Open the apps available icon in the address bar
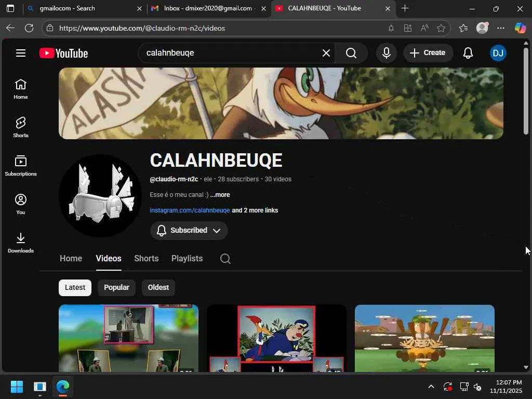This screenshot has width=532, height=399. point(407,28)
